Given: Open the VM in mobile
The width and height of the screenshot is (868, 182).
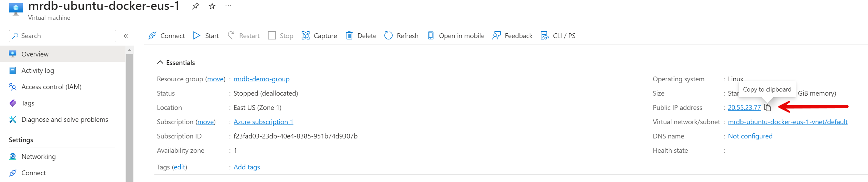Looking at the screenshot, I should tap(456, 36).
